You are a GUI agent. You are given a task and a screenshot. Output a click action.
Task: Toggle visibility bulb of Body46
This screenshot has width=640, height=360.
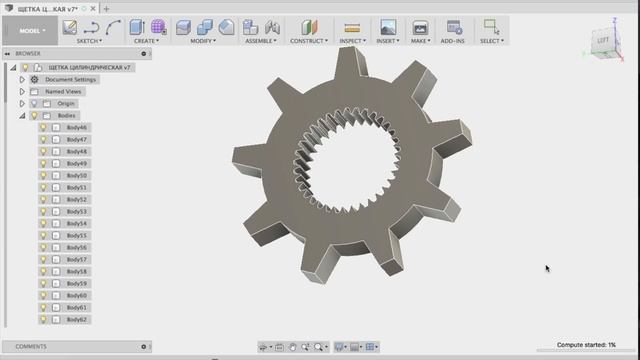(43, 127)
